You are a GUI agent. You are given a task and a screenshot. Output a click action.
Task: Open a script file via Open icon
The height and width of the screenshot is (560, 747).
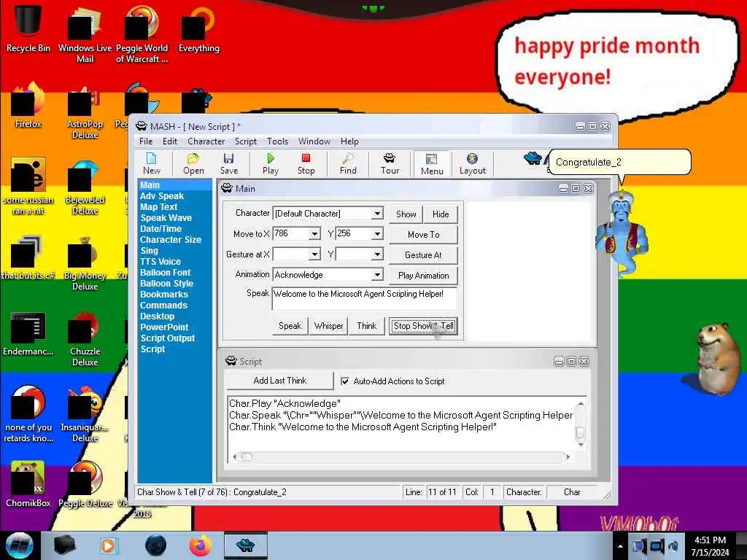(x=193, y=164)
